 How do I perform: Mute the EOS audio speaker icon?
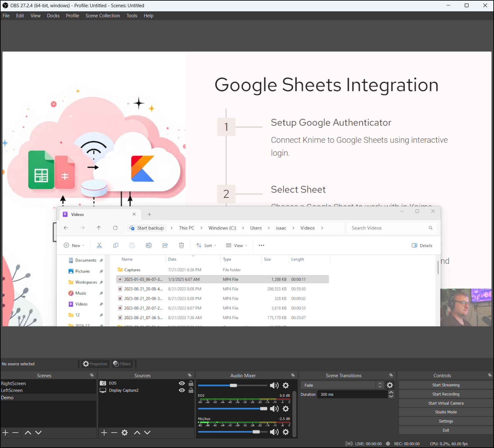[x=274, y=409]
